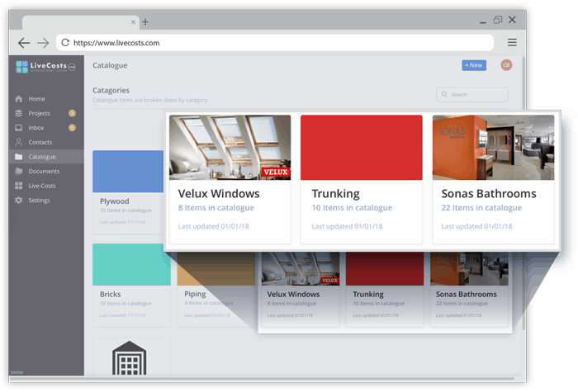Screen dimensions: 578x392
Task: Click the browser forward arrow
Action: [x=43, y=43]
